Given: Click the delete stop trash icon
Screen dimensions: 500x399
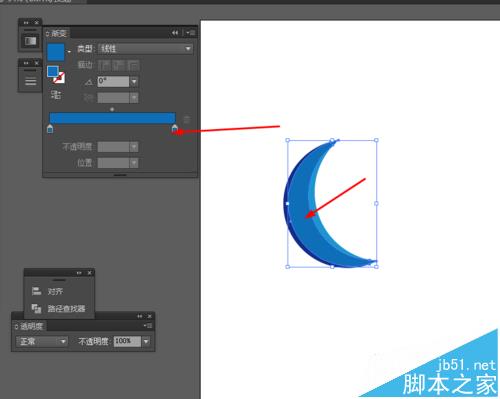Looking at the screenshot, I should (187, 119).
